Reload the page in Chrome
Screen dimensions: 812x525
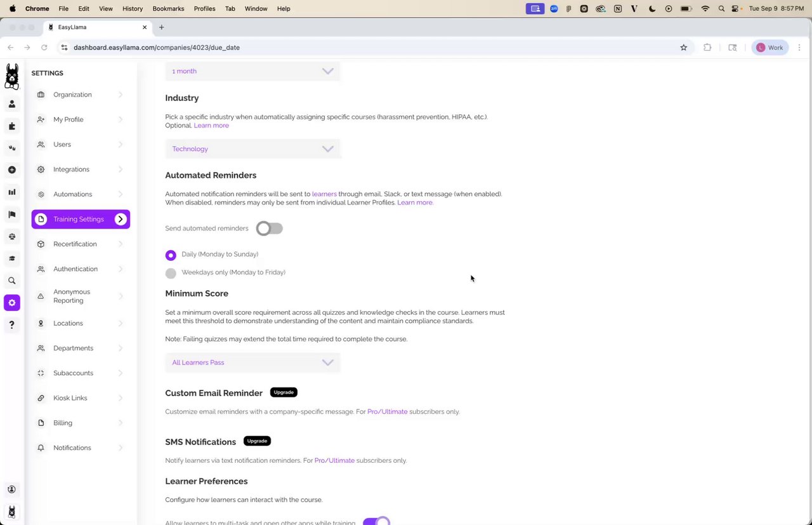coord(44,48)
